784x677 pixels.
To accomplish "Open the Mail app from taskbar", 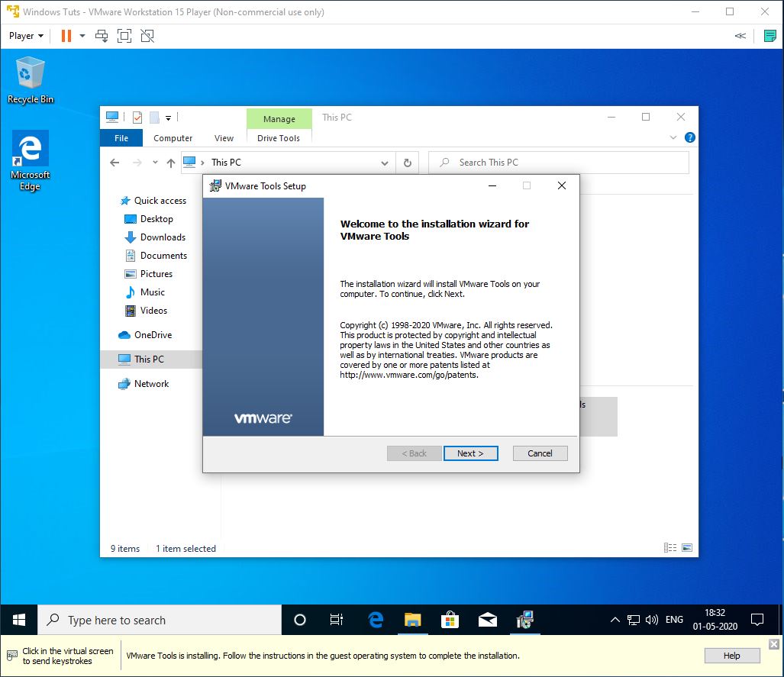I will point(488,620).
